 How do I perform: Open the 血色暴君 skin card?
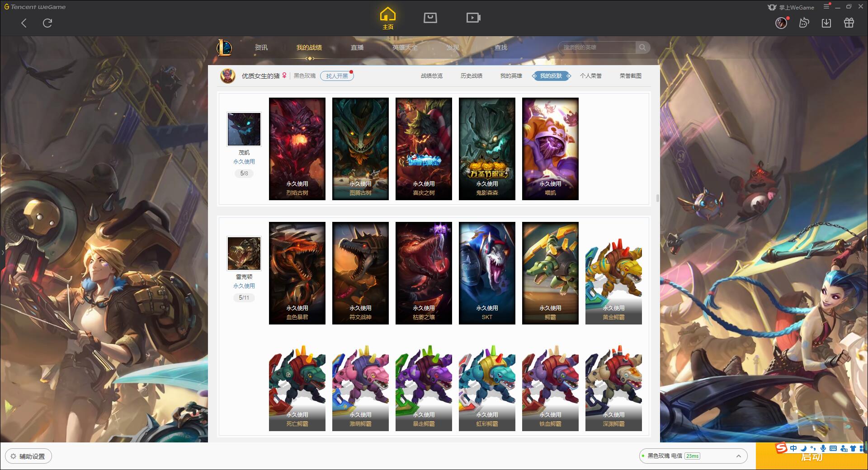297,273
